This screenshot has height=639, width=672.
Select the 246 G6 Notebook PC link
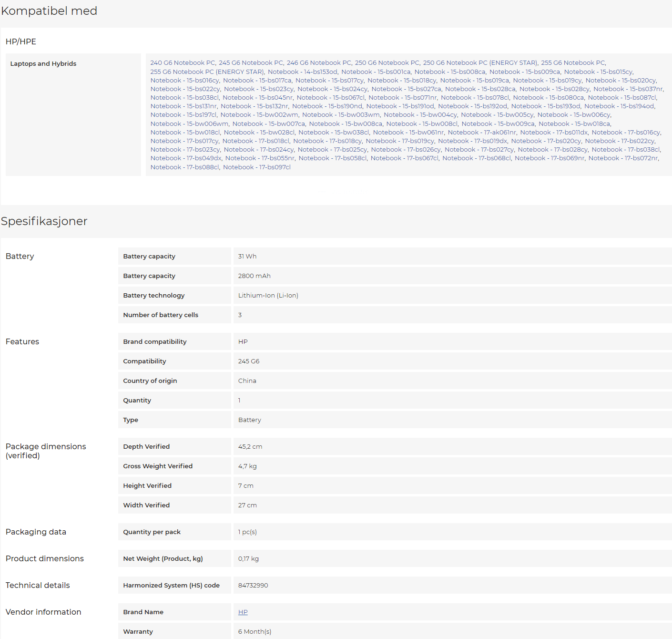pos(319,63)
